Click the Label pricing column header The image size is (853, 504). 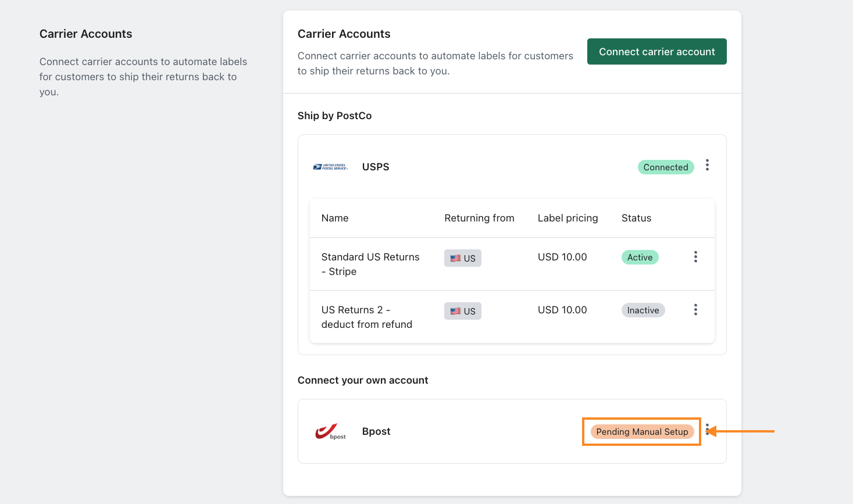tap(568, 218)
